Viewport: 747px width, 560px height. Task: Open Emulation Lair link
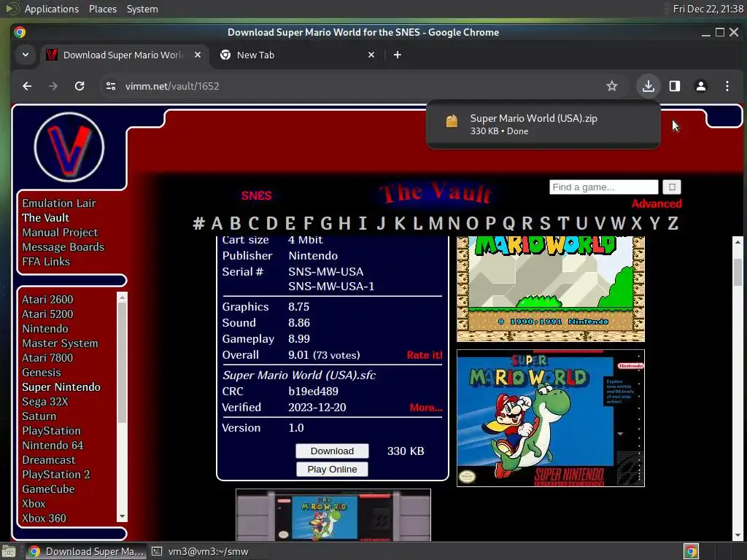58,203
